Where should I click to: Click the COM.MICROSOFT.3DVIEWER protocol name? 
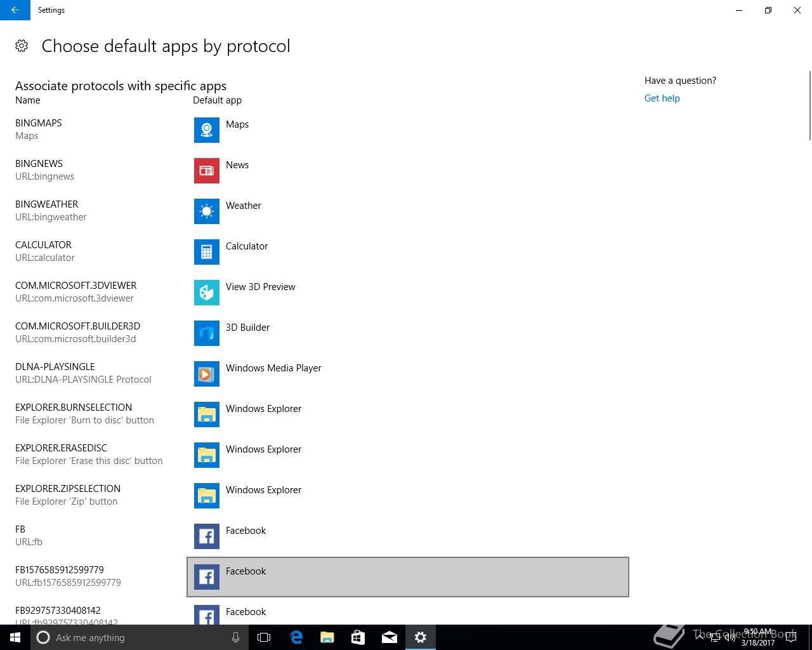[76, 286]
